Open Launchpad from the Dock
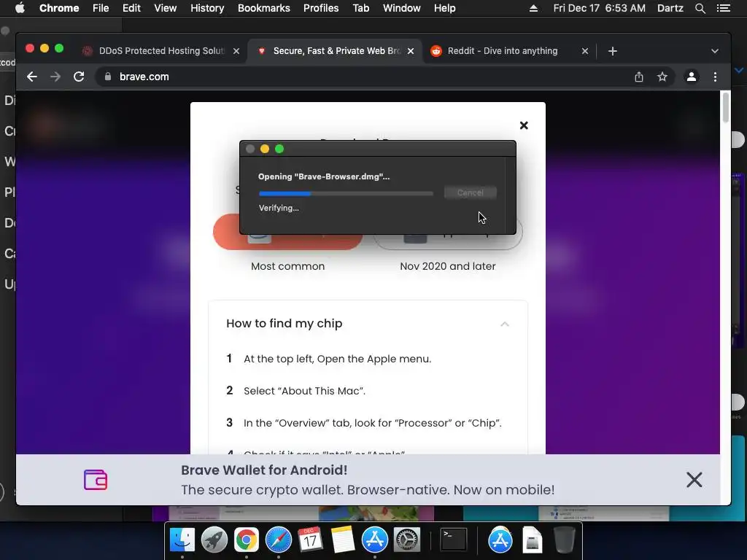This screenshot has width=747, height=560. (x=214, y=540)
